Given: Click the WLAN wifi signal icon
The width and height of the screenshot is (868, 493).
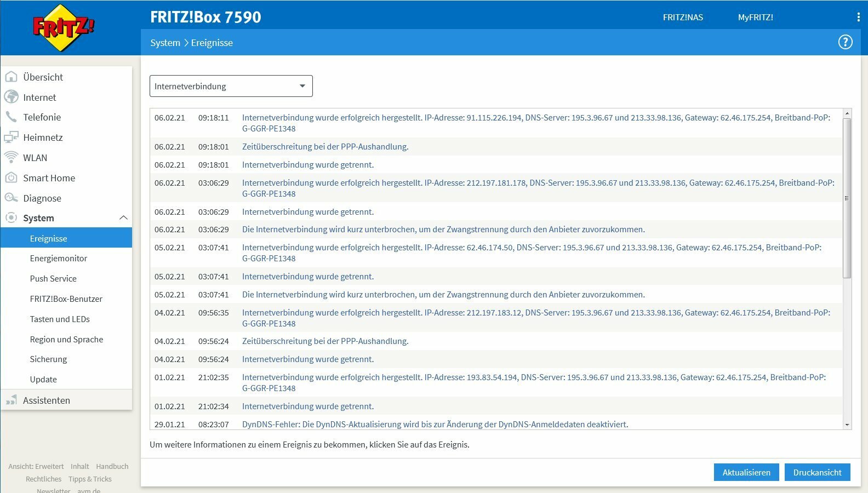Looking at the screenshot, I should pyautogui.click(x=11, y=157).
